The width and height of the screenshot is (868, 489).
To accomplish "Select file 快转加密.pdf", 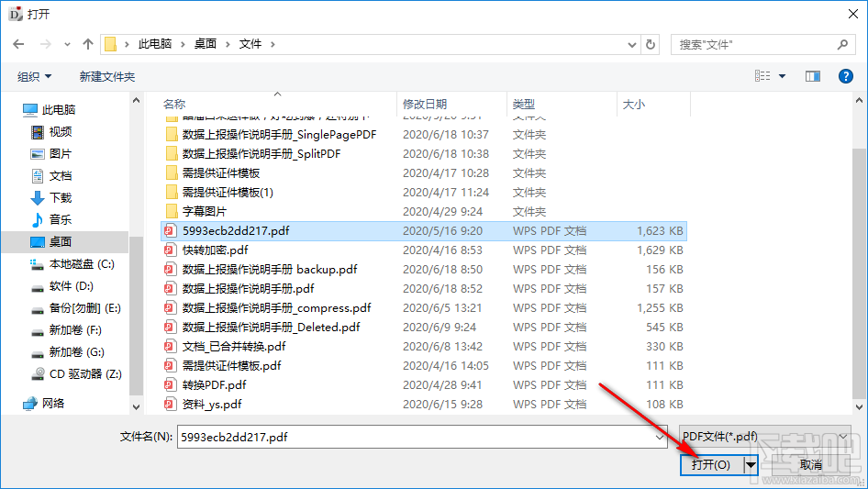I will [x=216, y=250].
